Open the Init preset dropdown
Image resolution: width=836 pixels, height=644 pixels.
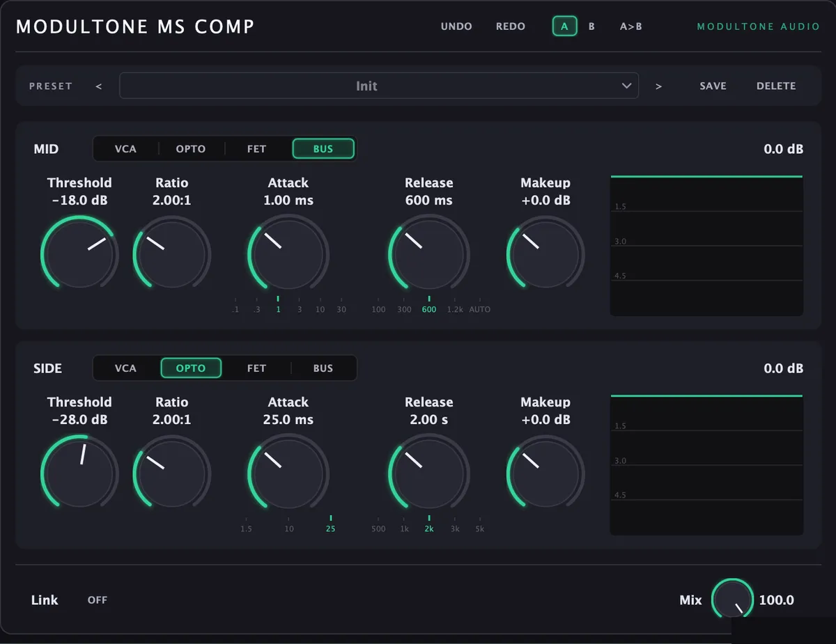coord(379,86)
